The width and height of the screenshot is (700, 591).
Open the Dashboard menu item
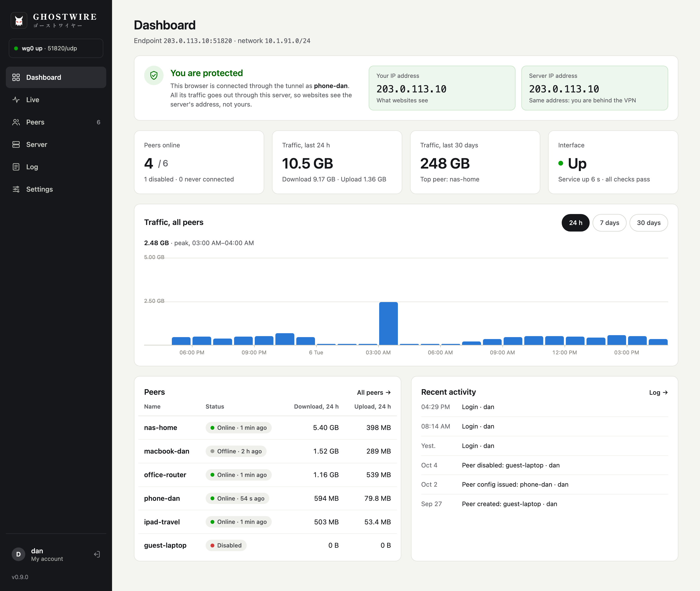click(x=56, y=77)
